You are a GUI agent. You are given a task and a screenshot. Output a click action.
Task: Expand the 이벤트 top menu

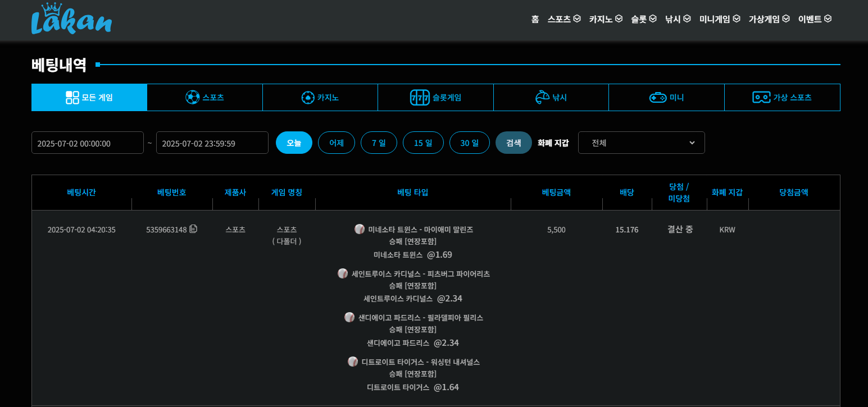[x=814, y=19]
